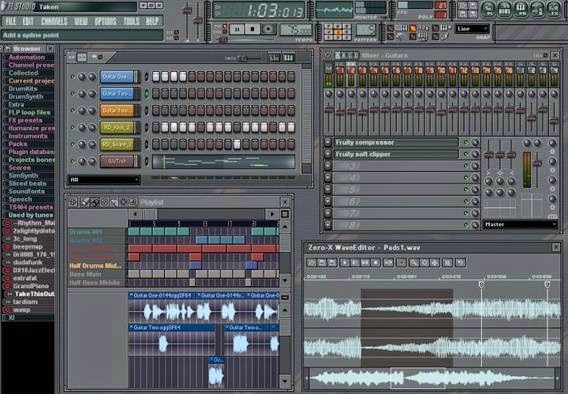Pause the song using the main transport
The width and height of the screenshot is (568, 394).
(x=237, y=29)
